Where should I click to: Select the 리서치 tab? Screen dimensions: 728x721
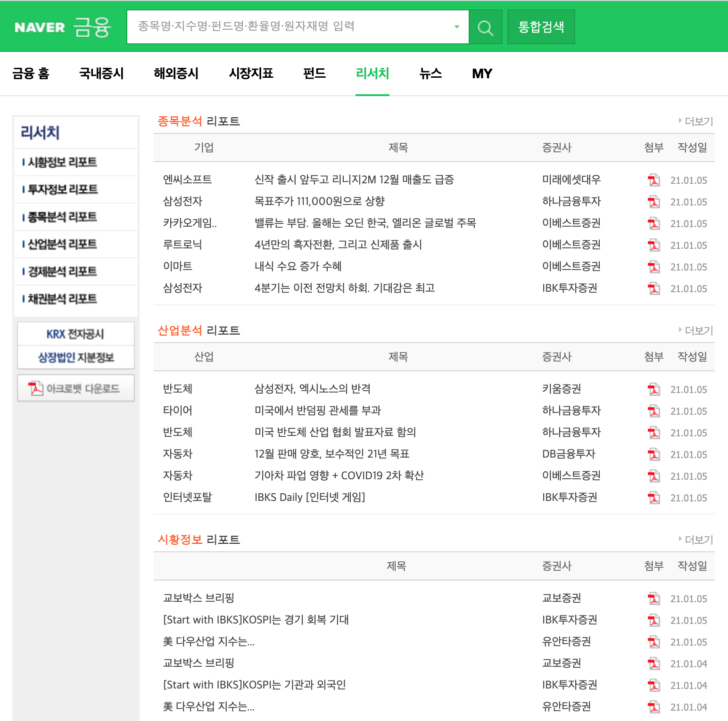click(x=372, y=74)
